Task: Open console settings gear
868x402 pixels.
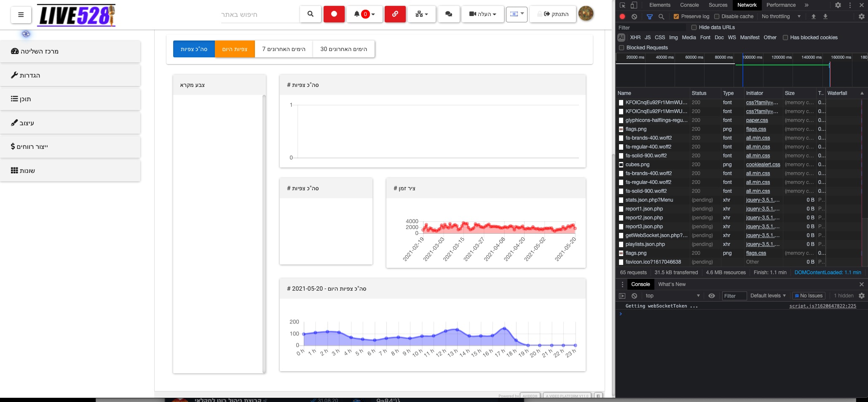Action: (x=862, y=296)
